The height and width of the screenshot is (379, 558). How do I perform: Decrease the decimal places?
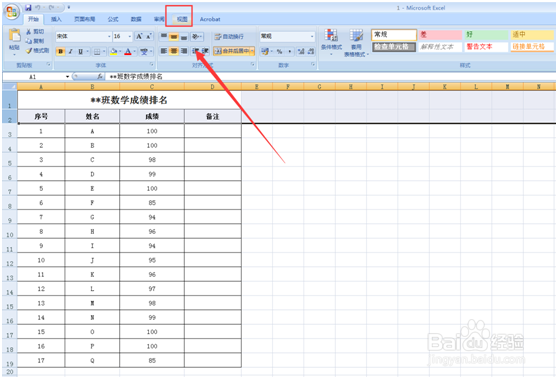coord(311,52)
